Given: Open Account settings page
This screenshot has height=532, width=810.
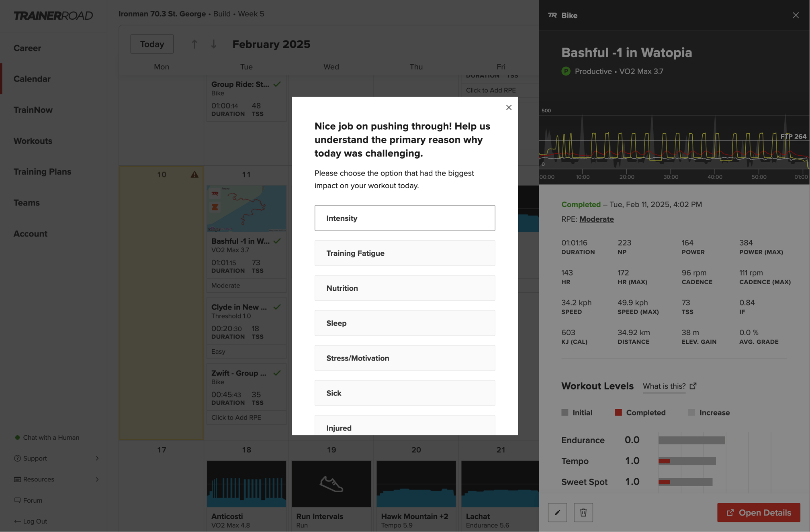Looking at the screenshot, I should click(31, 233).
